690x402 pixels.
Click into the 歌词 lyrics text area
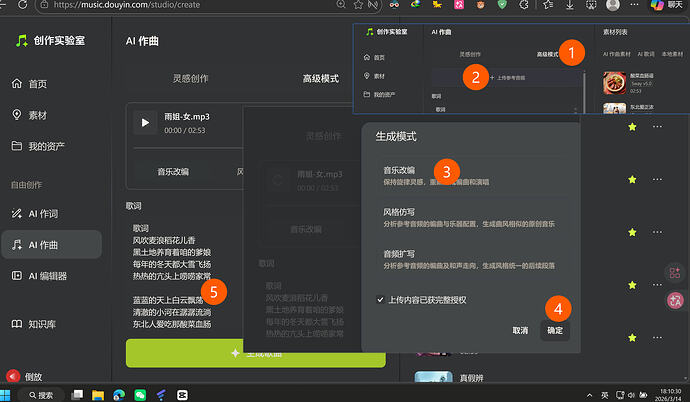[x=184, y=275]
